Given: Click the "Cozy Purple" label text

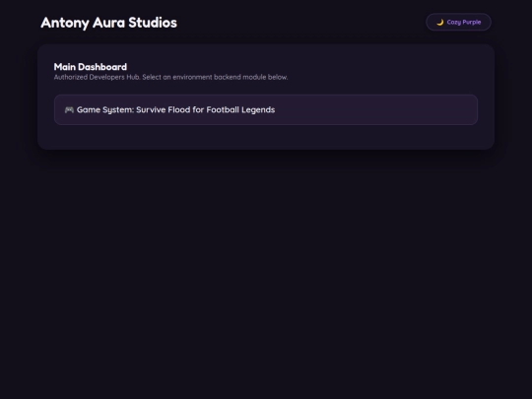Looking at the screenshot, I should tap(464, 22).
